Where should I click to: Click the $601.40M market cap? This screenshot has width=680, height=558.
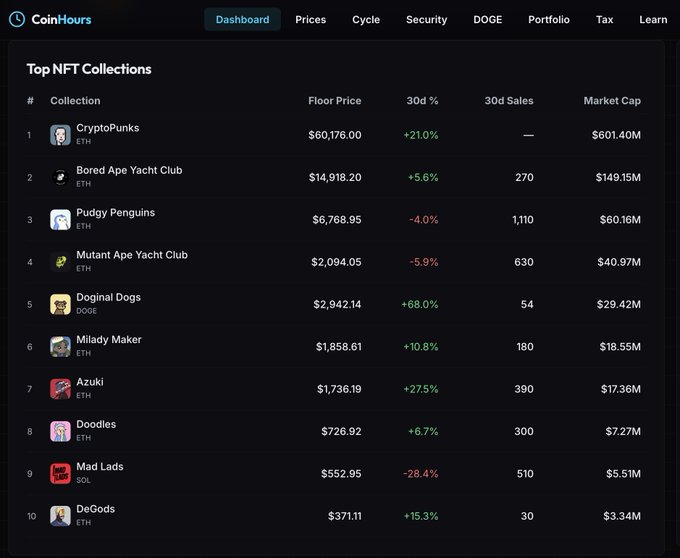point(616,135)
